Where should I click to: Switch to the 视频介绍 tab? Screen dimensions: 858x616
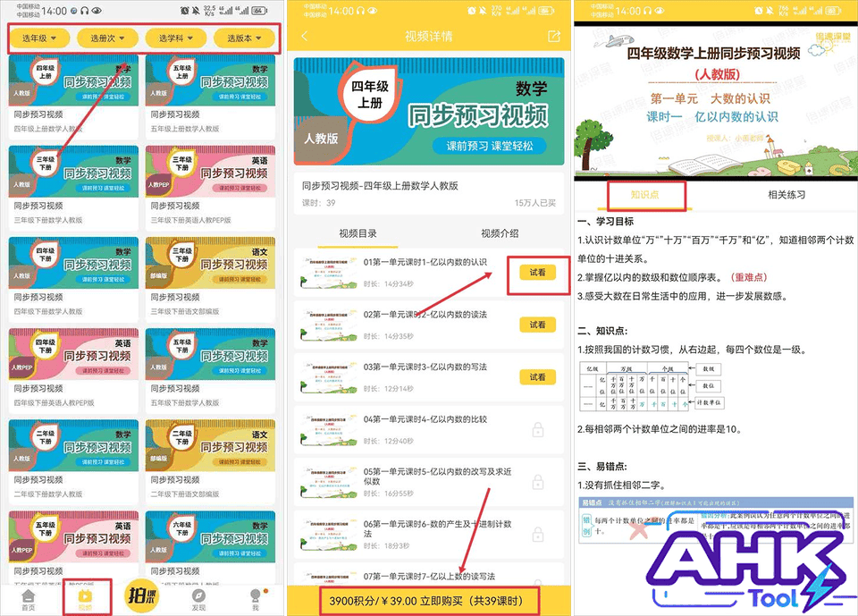(x=500, y=234)
